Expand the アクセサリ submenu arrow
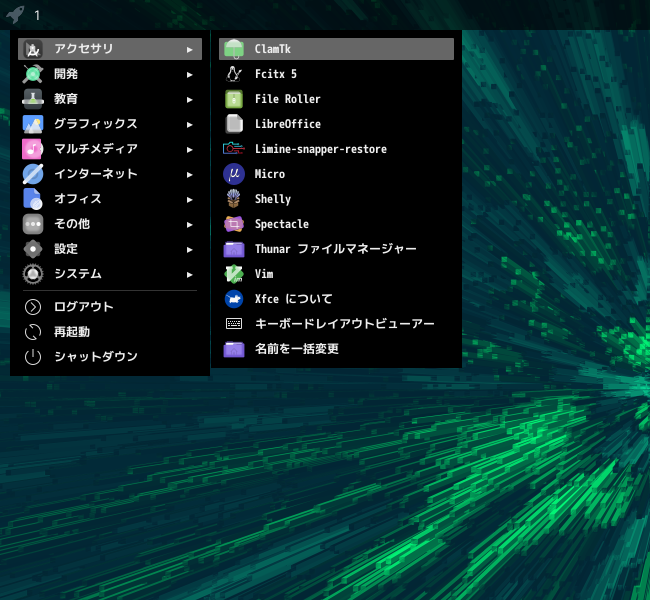 (189, 49)
